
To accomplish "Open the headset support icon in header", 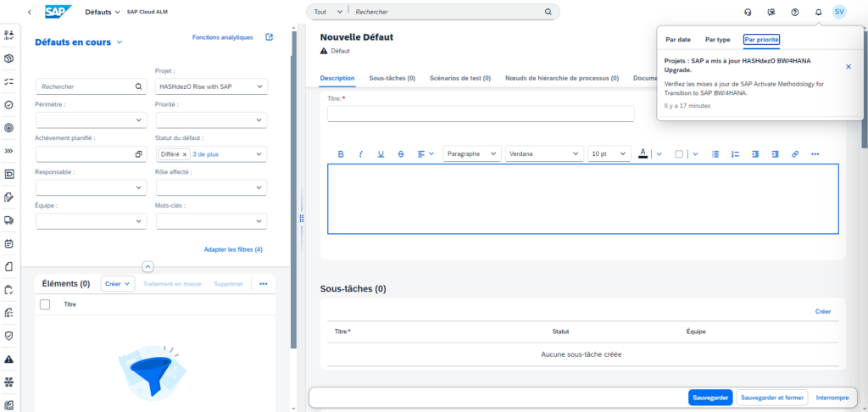I will coord(748,12).
